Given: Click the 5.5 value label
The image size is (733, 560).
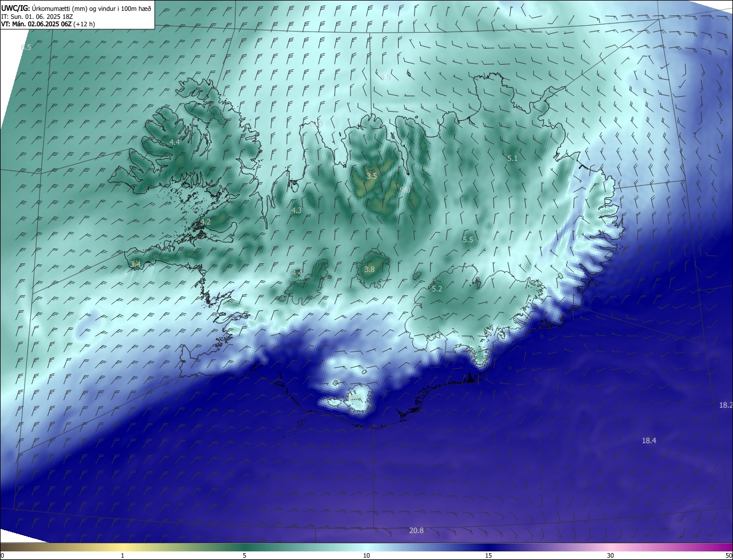Looking at the screenshot, I should (x=468, y=239).
